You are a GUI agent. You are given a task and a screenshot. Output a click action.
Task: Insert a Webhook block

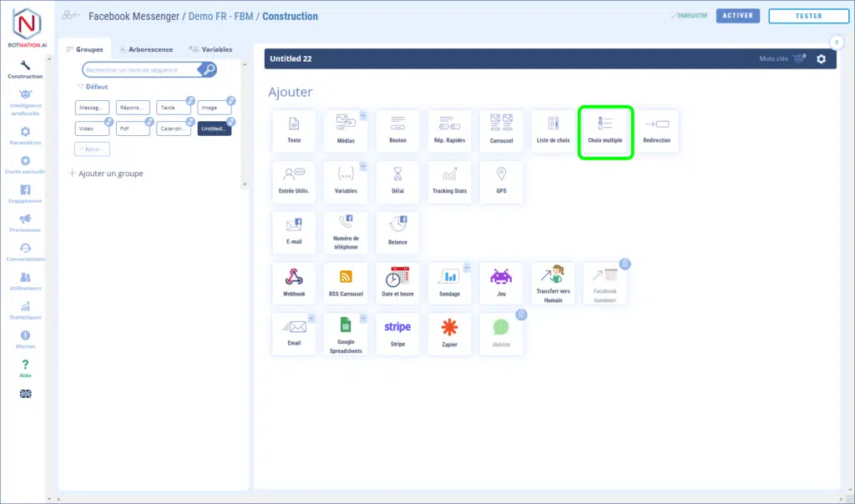[x=294, y=284]
